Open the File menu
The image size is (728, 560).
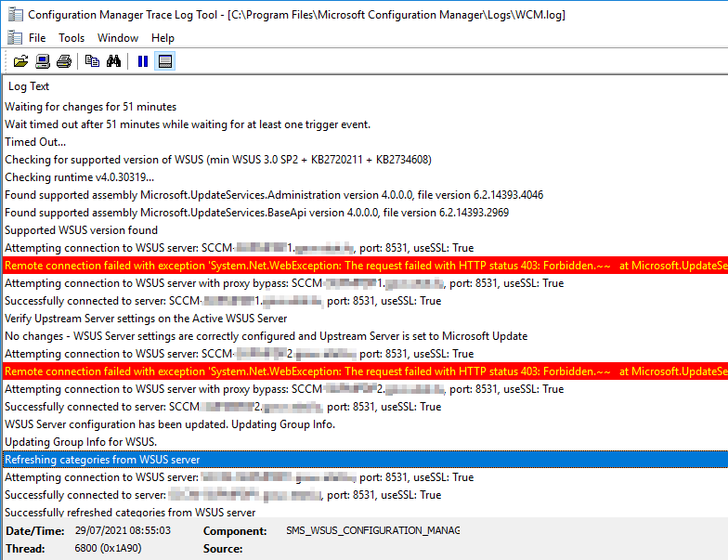click(x=37, y=38)
